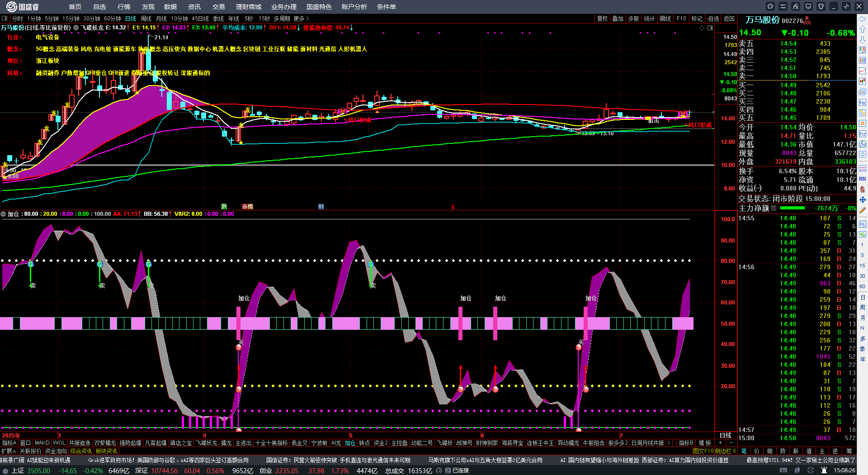
Task: Click the 综合资讯 button
Action: click(81, 451)
